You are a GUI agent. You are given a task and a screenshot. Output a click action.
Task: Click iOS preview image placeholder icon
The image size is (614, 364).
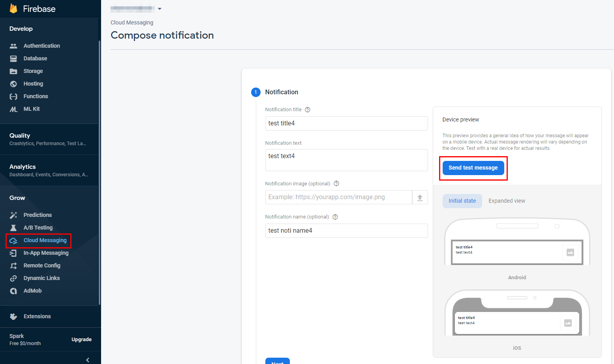pyautogui.click(x=568, y=323)
